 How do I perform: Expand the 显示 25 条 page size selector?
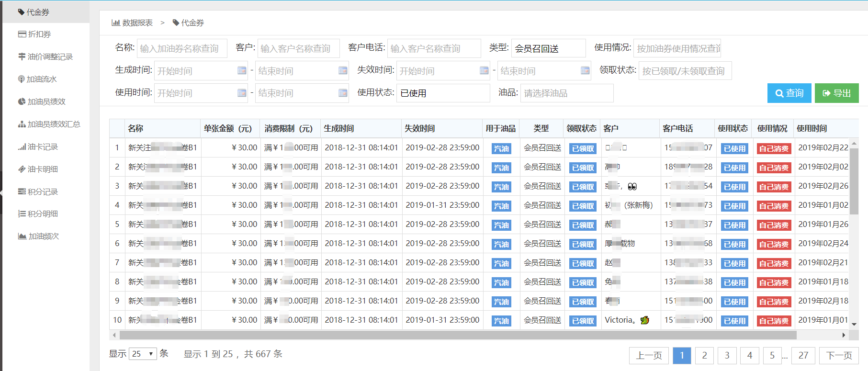pos(143,354)
